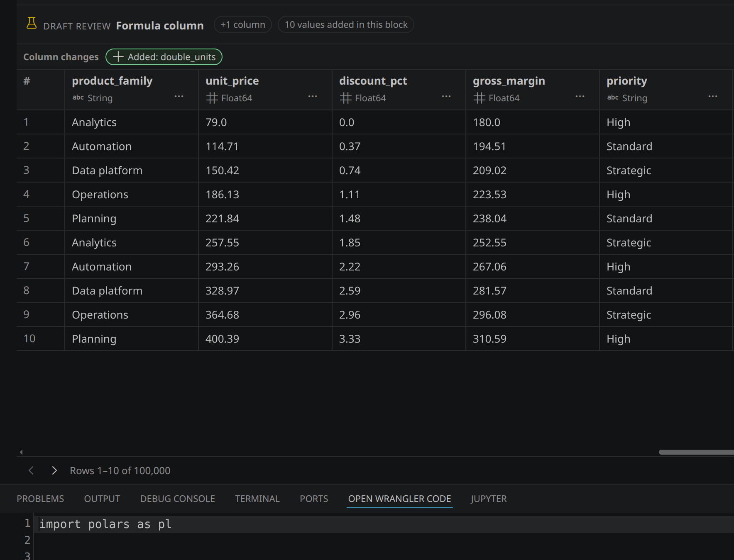Click the 10 values added badge
The height and width of the screenshot is (560, 734).
point(346,24)
